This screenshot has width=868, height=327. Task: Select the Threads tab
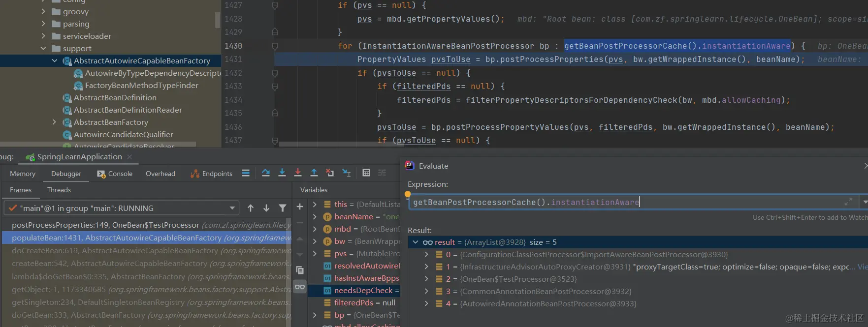point(59,190)
